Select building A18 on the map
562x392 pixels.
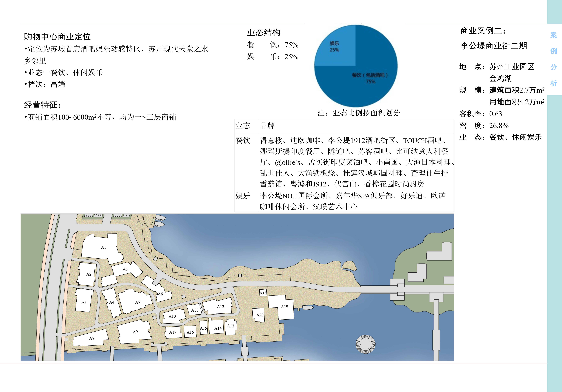pos(263,293)
